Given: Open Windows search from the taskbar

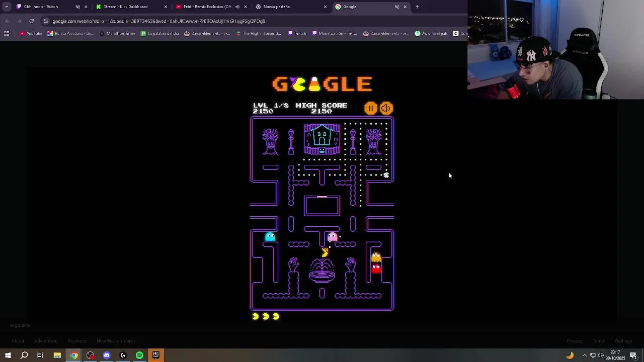Looking at the screenshot, I should point(24,355).
